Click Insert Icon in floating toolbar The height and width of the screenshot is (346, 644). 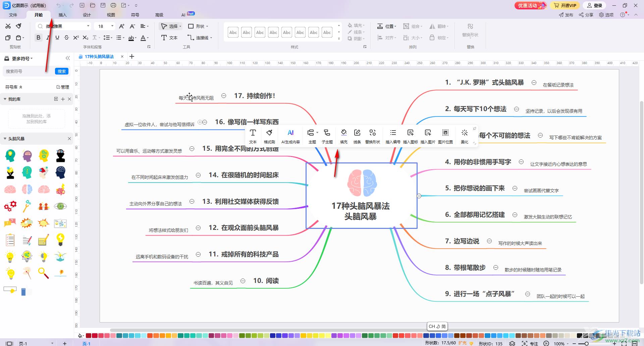[x=411, y=136]
